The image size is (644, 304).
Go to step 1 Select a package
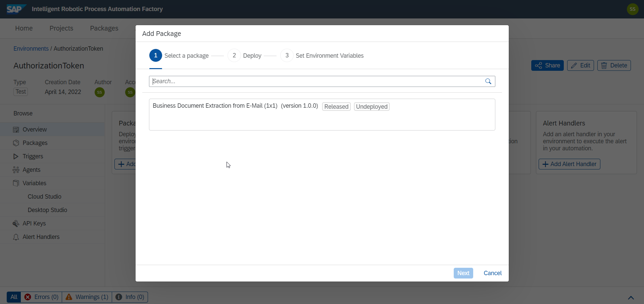179,55
